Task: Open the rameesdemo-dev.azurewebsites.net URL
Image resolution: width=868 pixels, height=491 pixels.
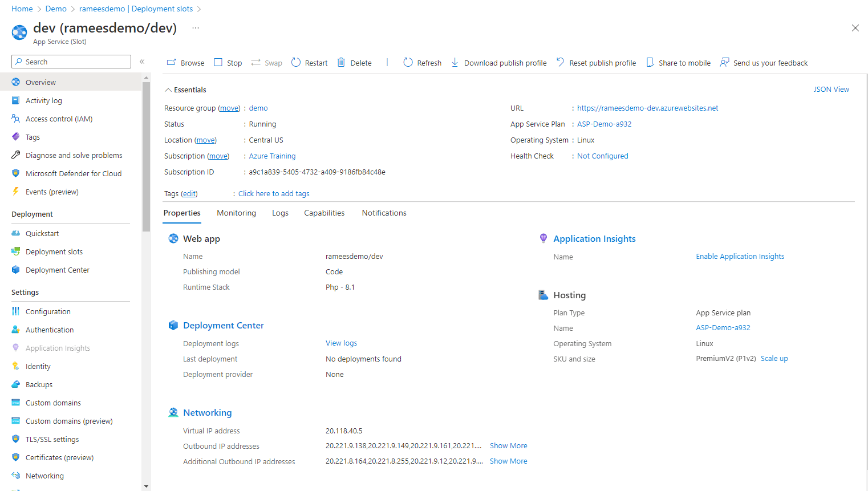Action: 648,108
